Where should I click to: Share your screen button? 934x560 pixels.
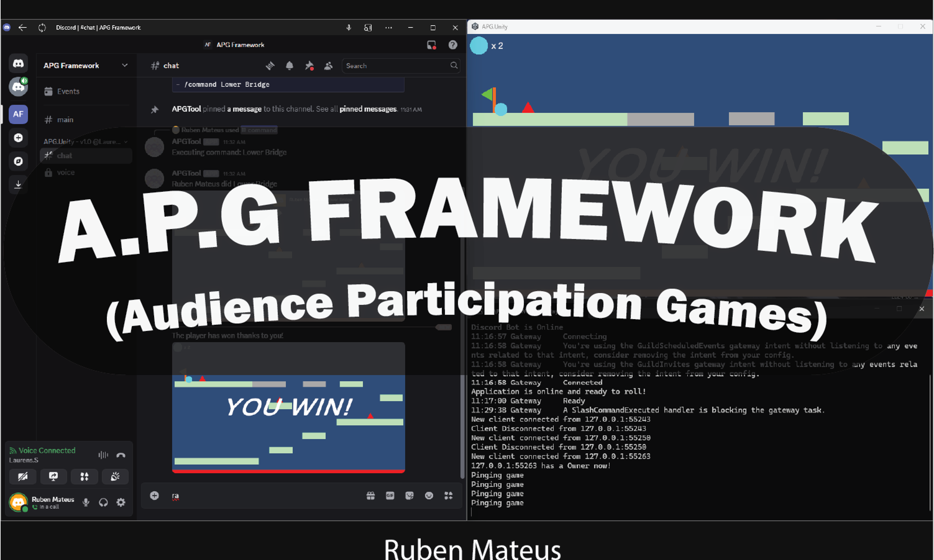(53, 476)
